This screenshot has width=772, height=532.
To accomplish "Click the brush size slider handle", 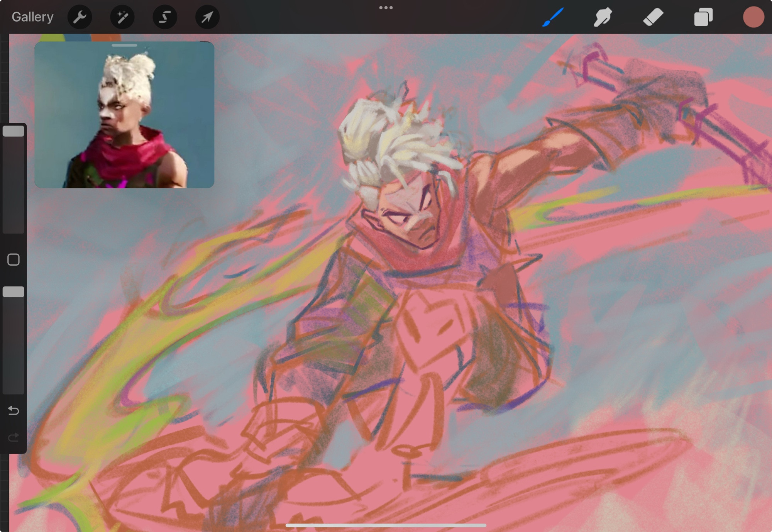I will click(14, 131).
